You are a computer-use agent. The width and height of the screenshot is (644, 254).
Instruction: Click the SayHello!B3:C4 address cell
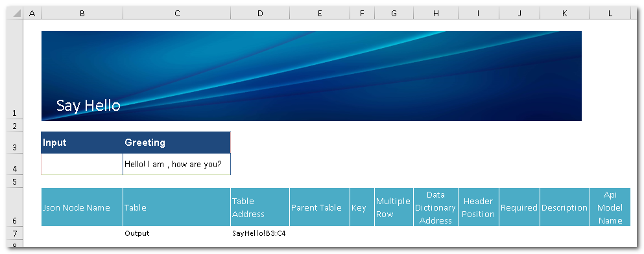(x=260, y=233)
